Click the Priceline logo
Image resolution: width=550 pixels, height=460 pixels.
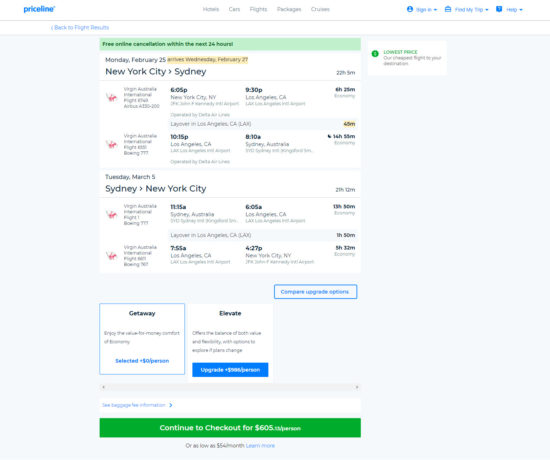pyautogui.click(x=39, y=9)
